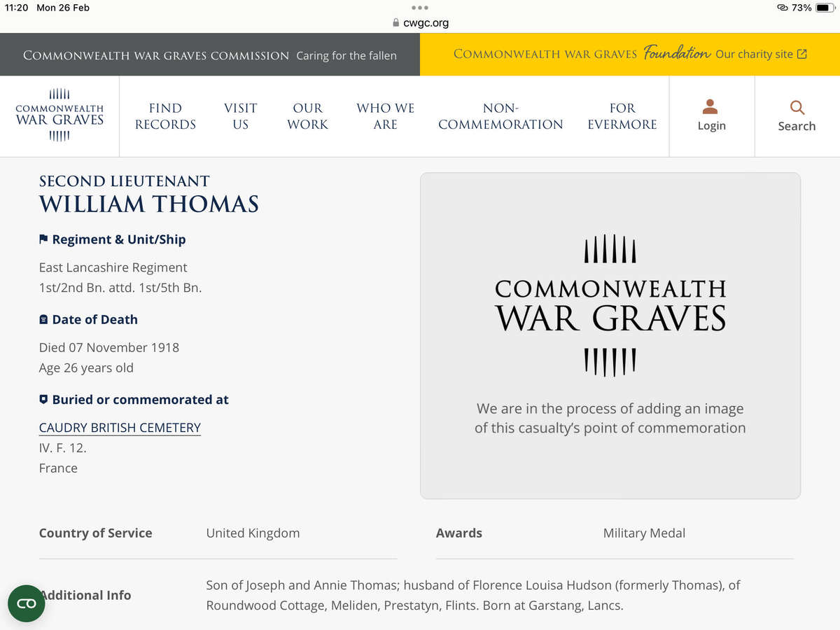Tap the Mon 26 Feb date
This screenshot has width=840, height=630.
tap(63, 8)
